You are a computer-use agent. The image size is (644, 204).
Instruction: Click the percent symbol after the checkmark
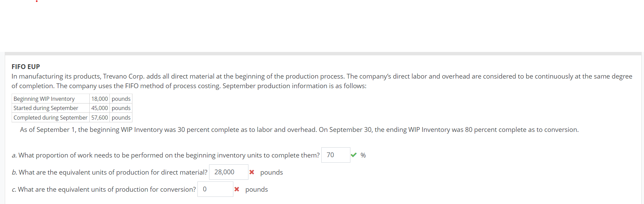(x=363, y=155)
